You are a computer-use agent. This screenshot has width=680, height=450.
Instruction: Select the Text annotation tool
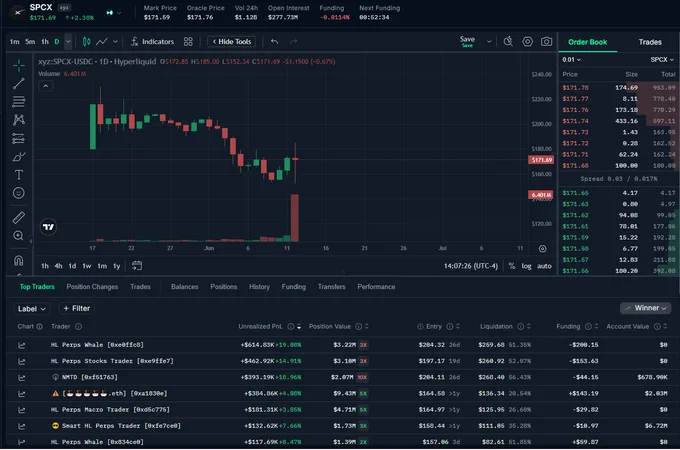(19, 175)
